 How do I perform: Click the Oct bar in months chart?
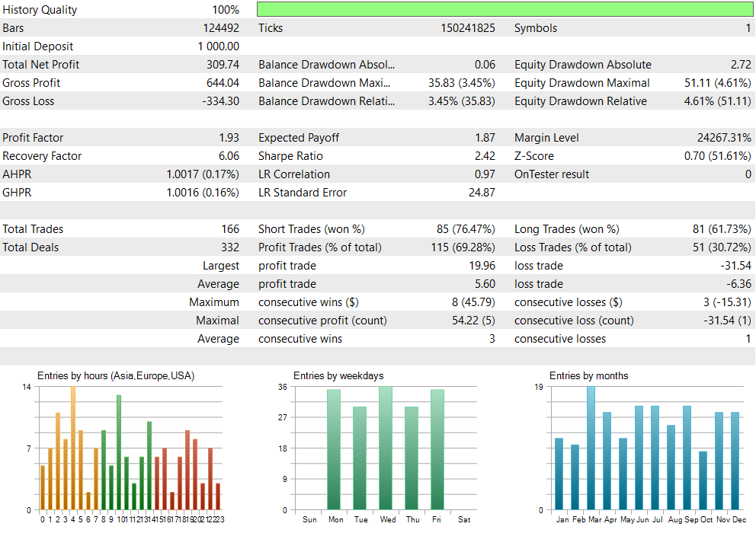click(x=703, y=480)
